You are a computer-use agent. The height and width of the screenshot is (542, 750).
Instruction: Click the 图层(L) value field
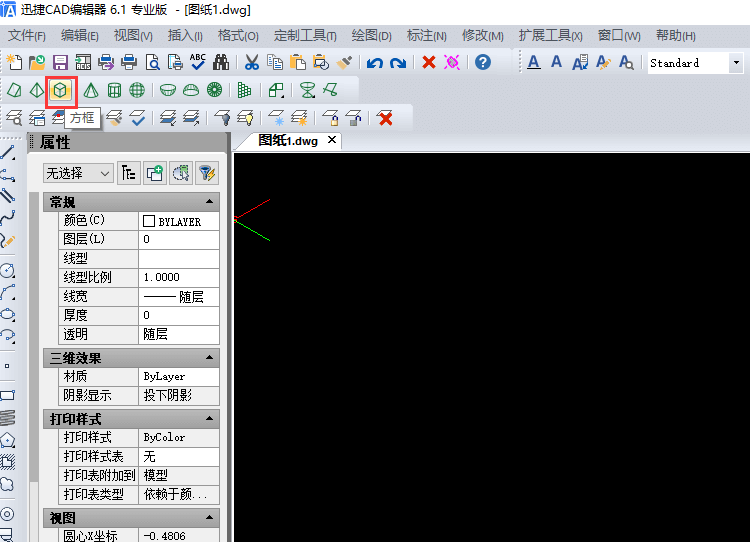coord(179,239)
